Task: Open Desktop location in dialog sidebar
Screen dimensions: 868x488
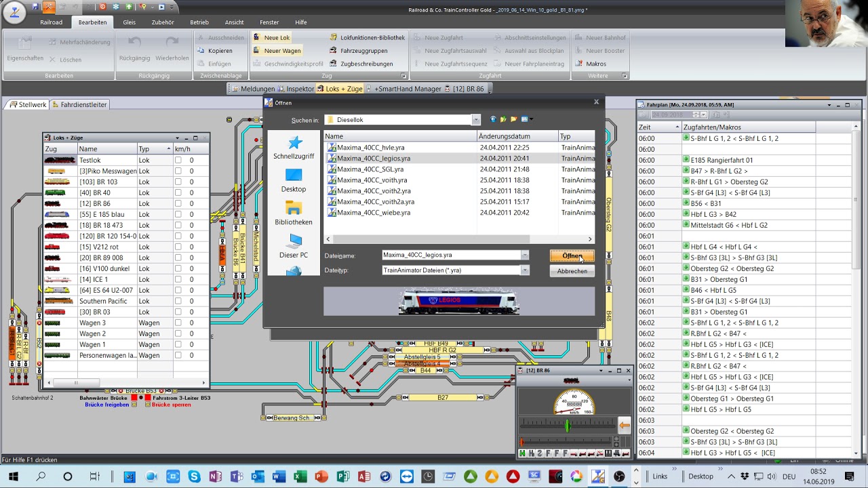Action: (294, 181)
